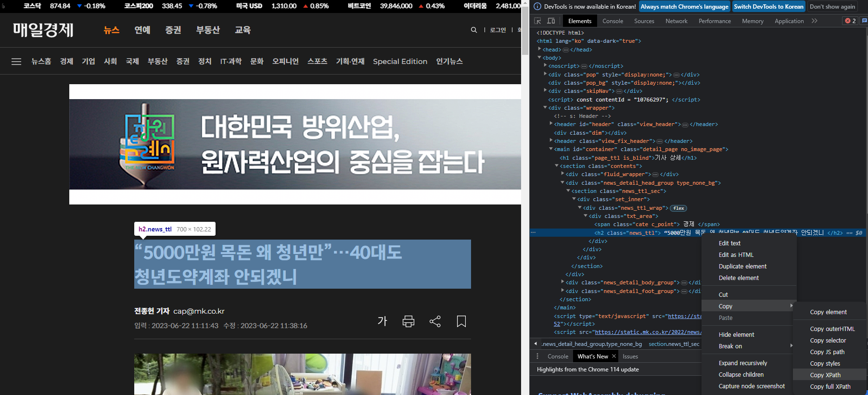Click the flex badge on news_ttl_wrap
The image size is (868, 395).
click(678, 208)
